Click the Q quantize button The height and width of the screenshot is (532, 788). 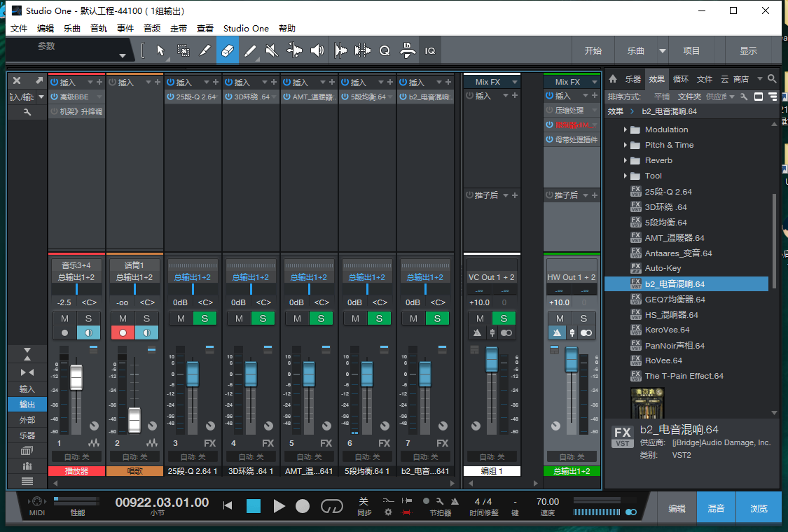click(385, 50)
